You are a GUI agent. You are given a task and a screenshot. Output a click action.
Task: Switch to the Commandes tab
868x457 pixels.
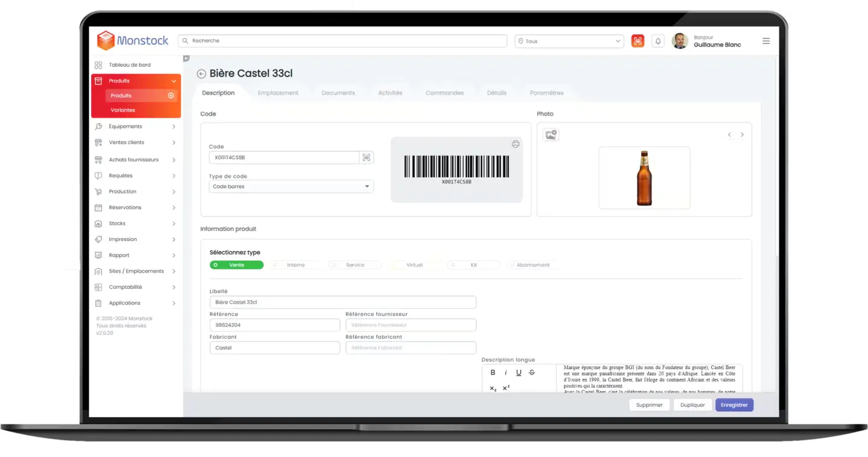(x=445, y=93)
